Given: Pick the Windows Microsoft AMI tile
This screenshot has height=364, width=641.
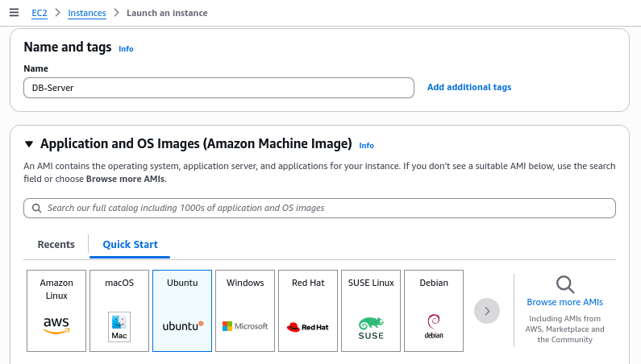Looking at the screenshot, I should click(245, 311).
